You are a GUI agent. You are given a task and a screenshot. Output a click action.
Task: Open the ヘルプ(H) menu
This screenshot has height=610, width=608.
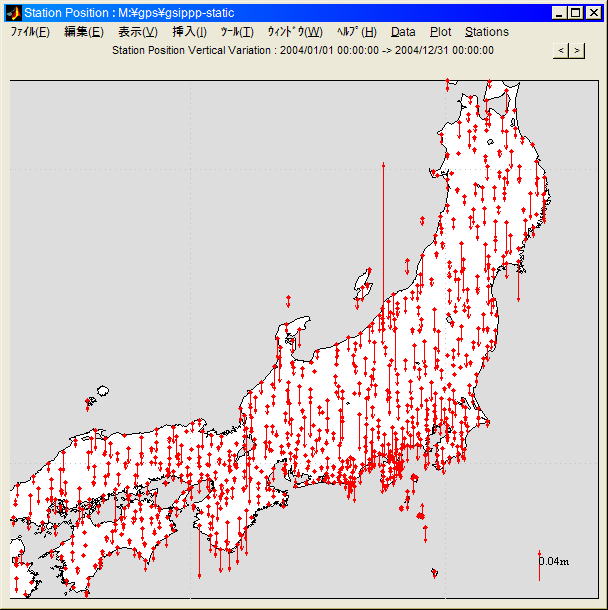click(356, 32)
